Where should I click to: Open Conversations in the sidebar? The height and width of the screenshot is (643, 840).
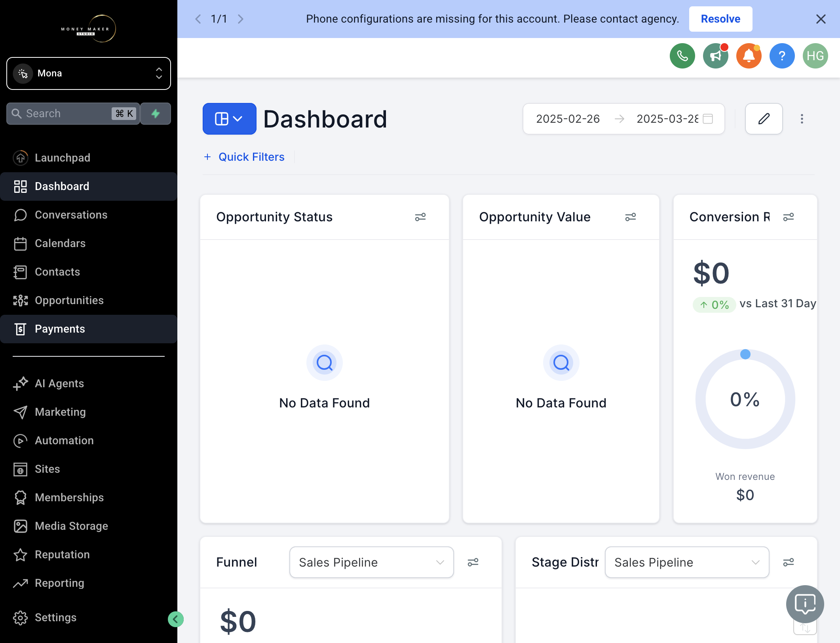pos(89,215)
